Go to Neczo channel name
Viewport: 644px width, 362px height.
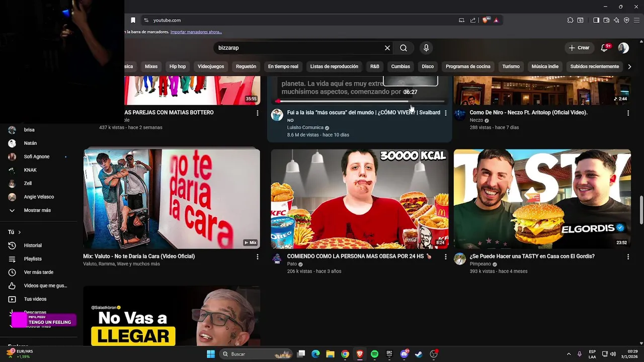coord(476,121)
